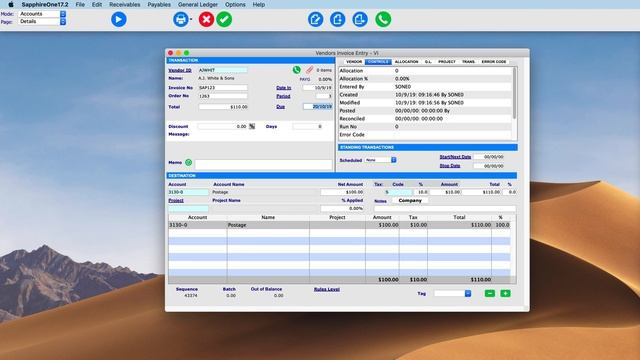Screen dimensions: 640x360
Task: Click the Notes text field
Action: point(445,209)
